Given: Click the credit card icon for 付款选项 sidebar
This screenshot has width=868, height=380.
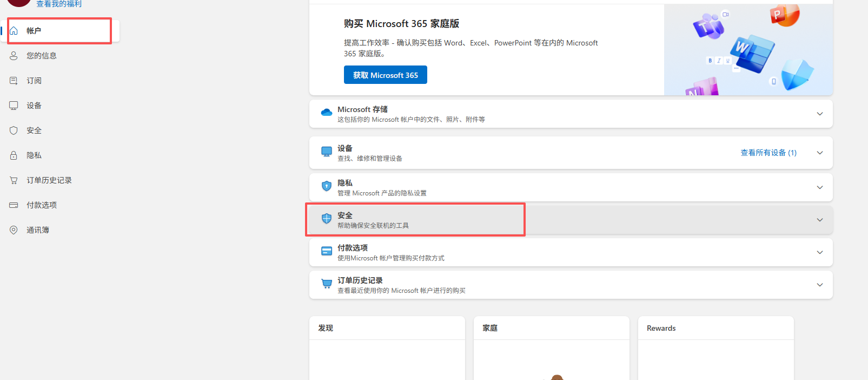Looking at the screenshot, I should point(14,205).
